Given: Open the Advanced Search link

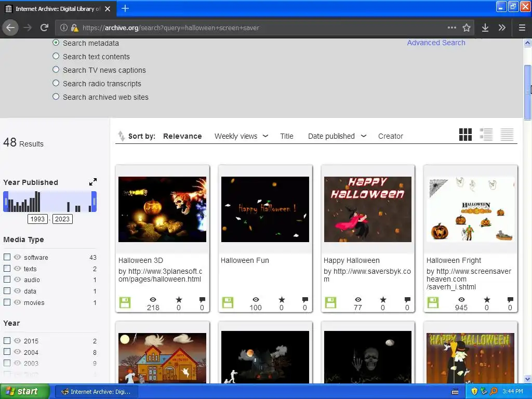Looking at the screenshot, I should (436, 43).
